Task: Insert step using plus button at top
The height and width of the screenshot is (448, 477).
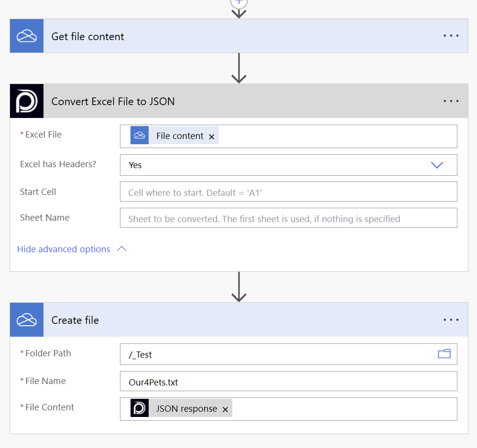Action: click(238, 2)
